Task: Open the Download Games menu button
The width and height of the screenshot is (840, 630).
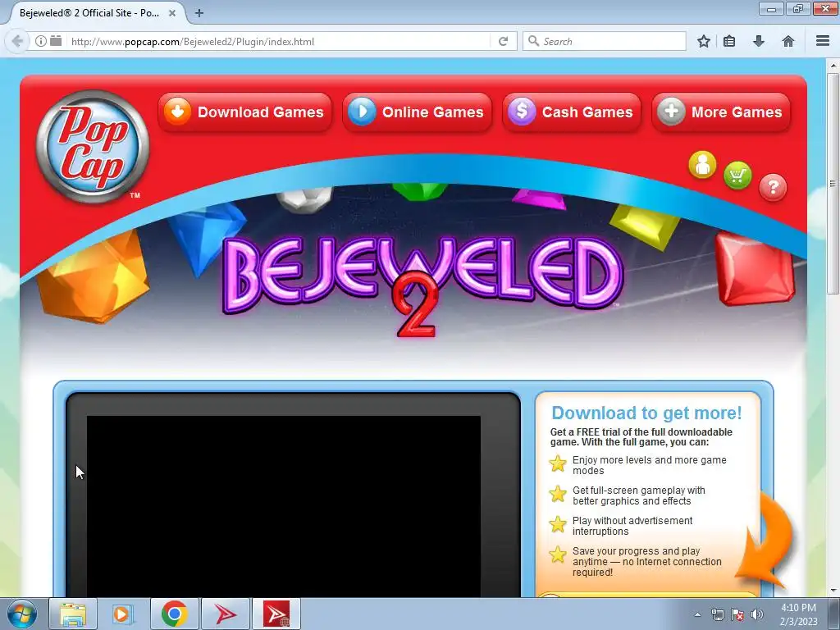Action: [x=245, y=112]
